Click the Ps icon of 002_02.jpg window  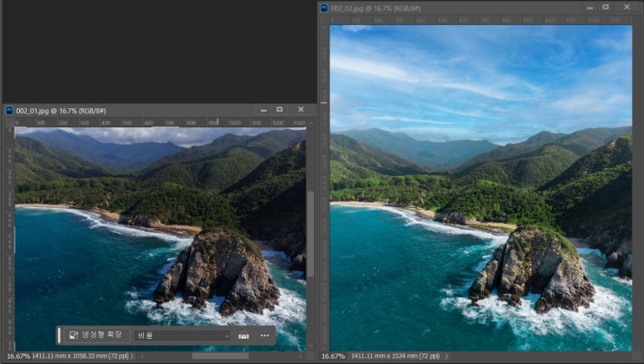click(x=324, y=7)
